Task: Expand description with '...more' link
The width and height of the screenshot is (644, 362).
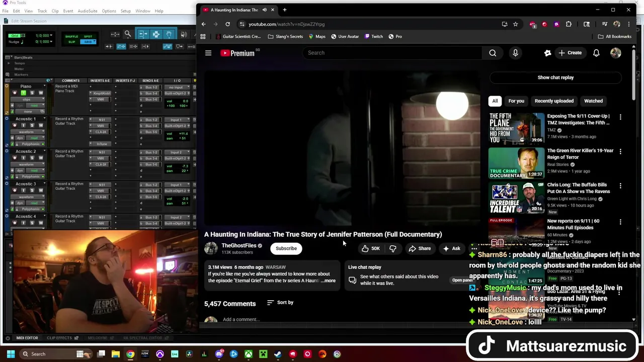Action: [328, 281]
